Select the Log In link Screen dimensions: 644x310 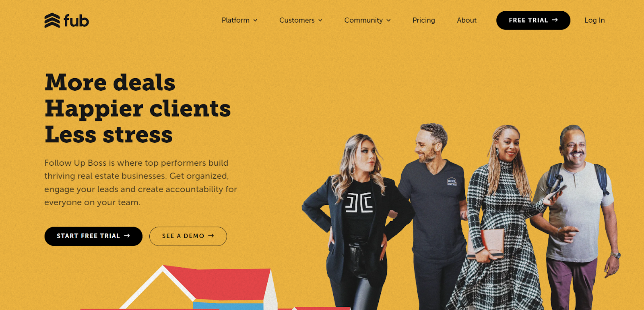594,20
